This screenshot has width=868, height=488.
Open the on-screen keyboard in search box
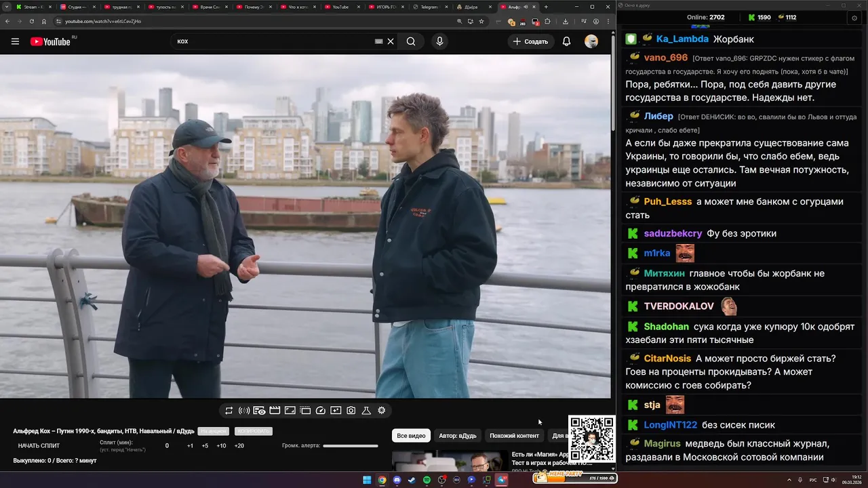(379, 41)
